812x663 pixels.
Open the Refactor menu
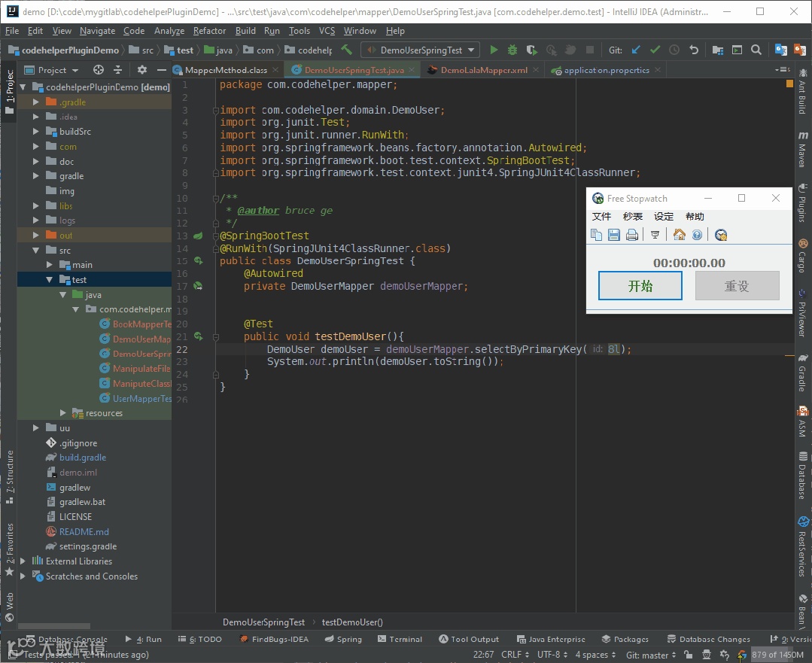209,31
